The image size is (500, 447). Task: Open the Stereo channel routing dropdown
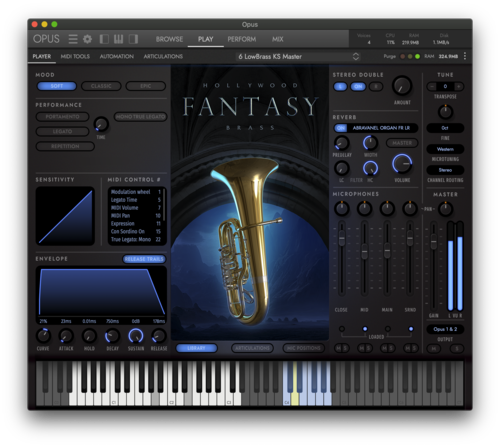click(445, 170)
